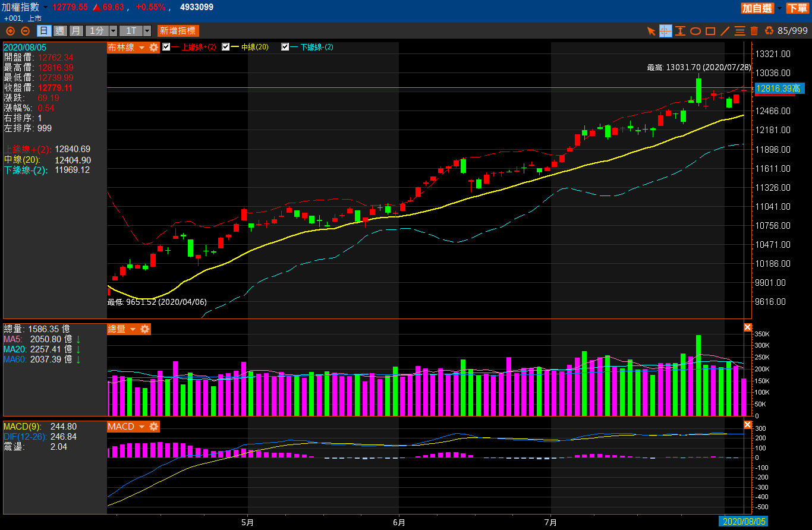Uncheck the 上緣線+(2) checkbox
The image size is (812, 530).
[166, 48]
